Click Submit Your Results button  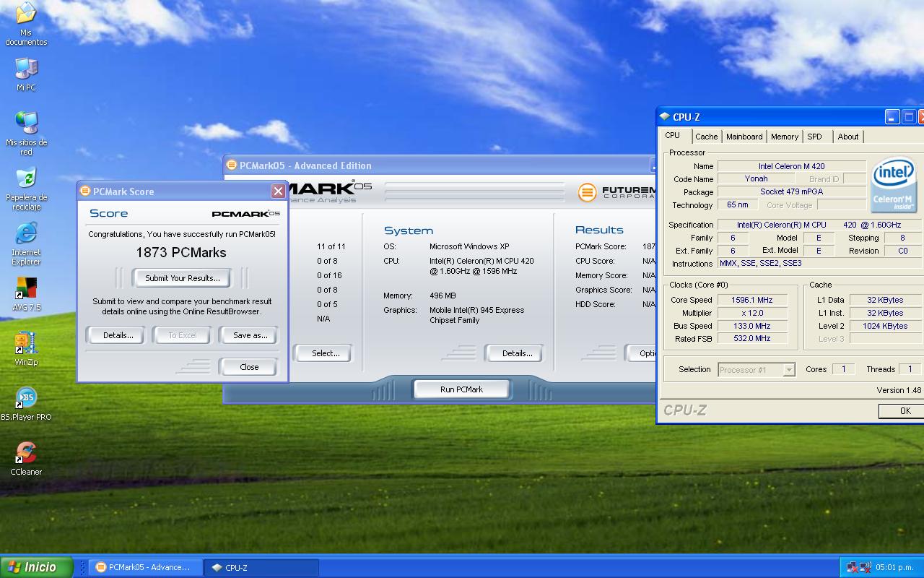(x=183, y=278)
